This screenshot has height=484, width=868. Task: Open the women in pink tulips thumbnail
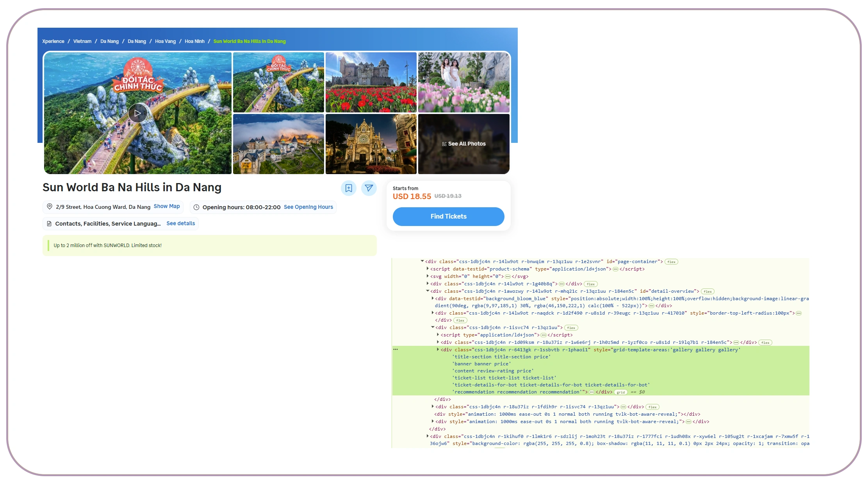click(464, 82)
